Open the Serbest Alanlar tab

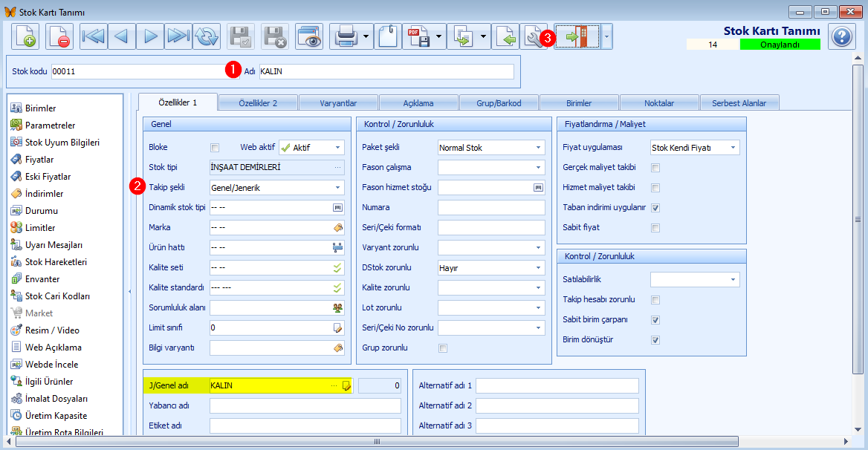739,102
